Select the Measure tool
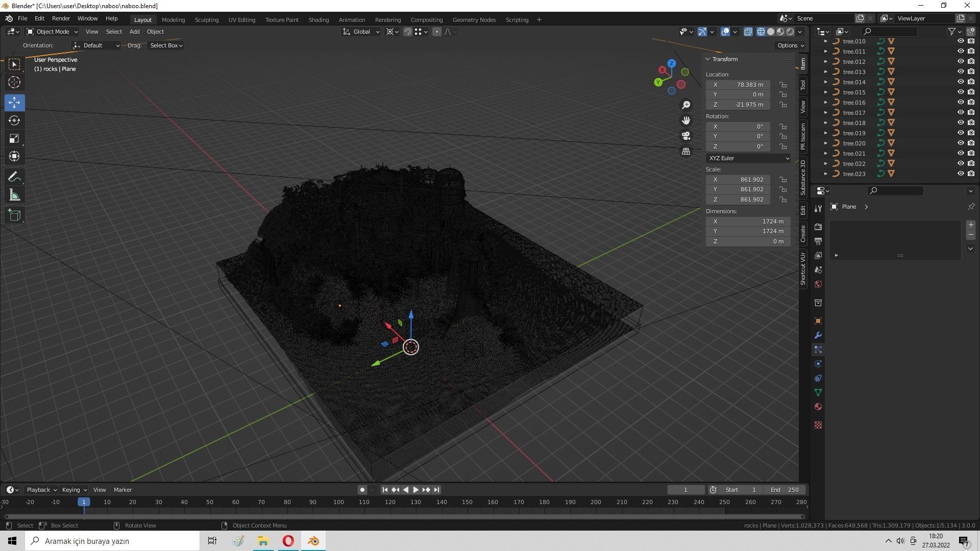The height and width of the screenshot is (551, 980). click(x=14, y=195)
